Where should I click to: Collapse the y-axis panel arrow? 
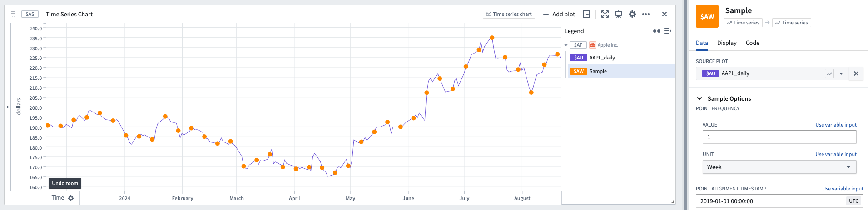point(7,107)
